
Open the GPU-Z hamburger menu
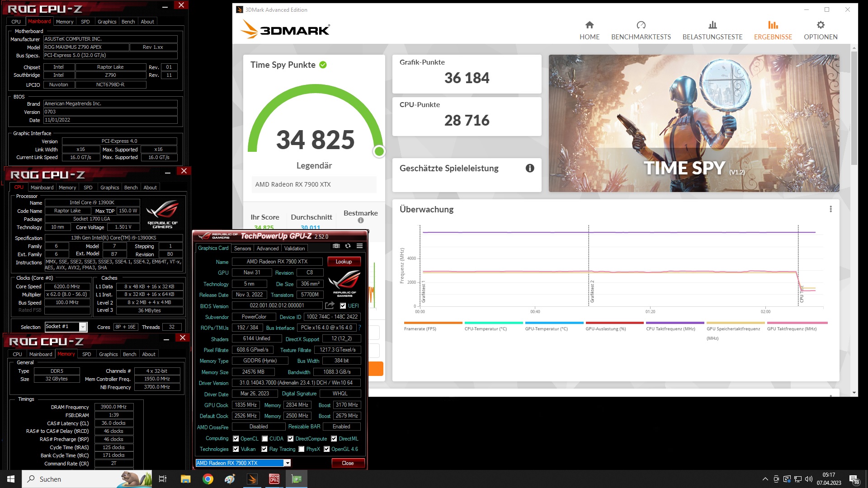click(359, 246)
